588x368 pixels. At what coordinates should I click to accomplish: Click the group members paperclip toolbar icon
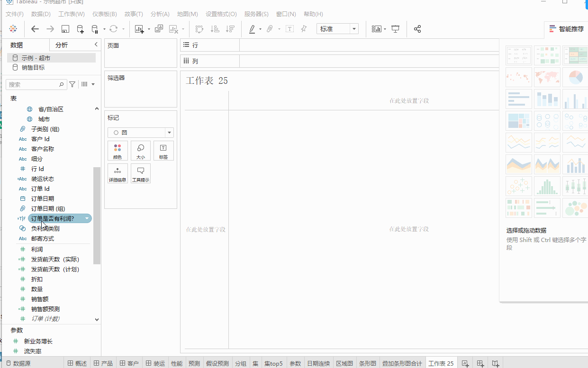point(270,29)
